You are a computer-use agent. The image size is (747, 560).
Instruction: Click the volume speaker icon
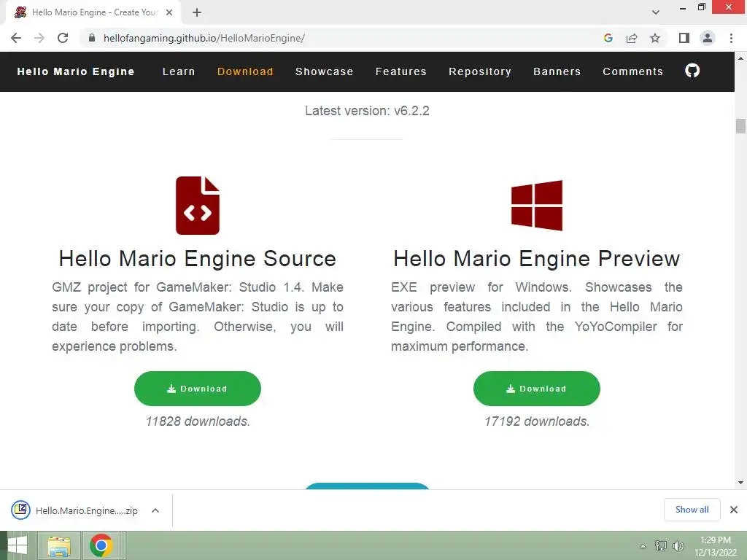(678, 546)
